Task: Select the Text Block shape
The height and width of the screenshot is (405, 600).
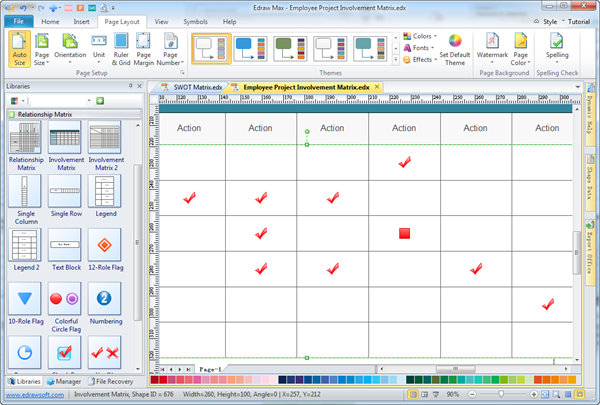Action: [x=65, y=250]
